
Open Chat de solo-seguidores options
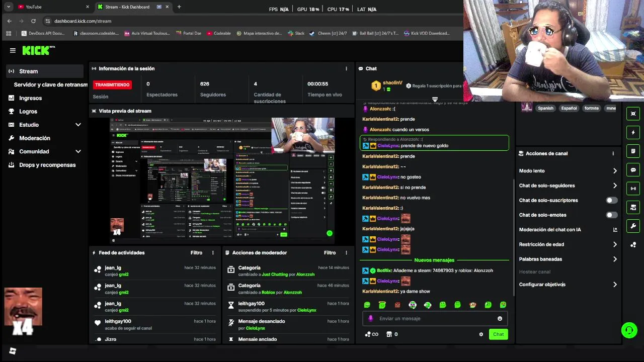568,186
